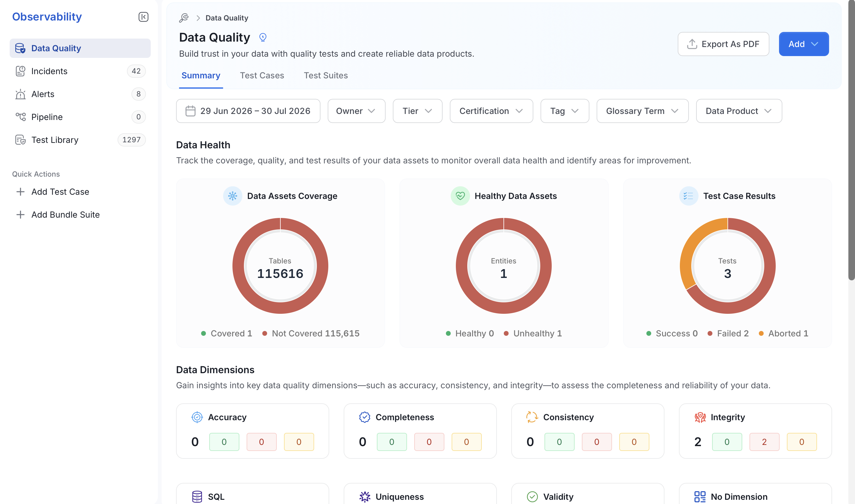Click the Completeness red failed count box
Image resolution: width=855 pixels, height=504 pixels.
tap(429, 442)
